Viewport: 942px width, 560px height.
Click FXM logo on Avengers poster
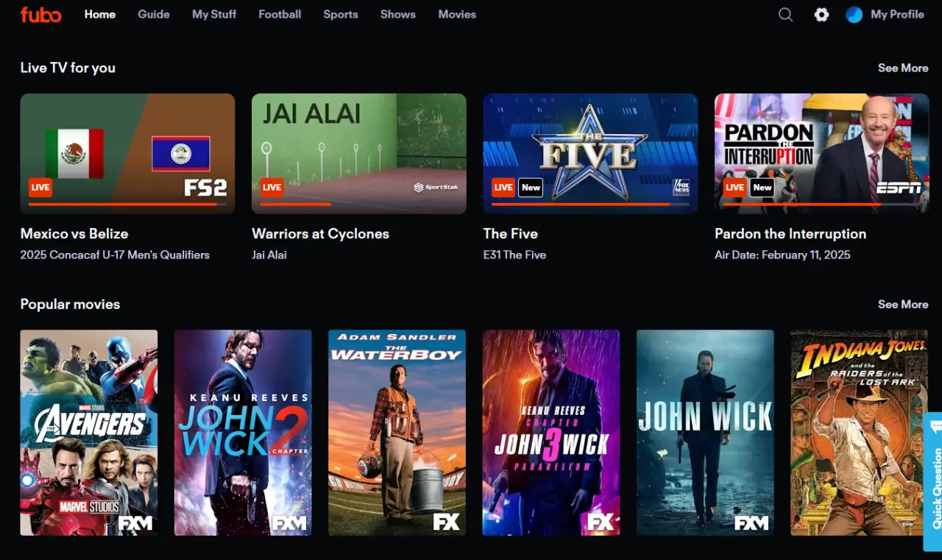[135, 523]
